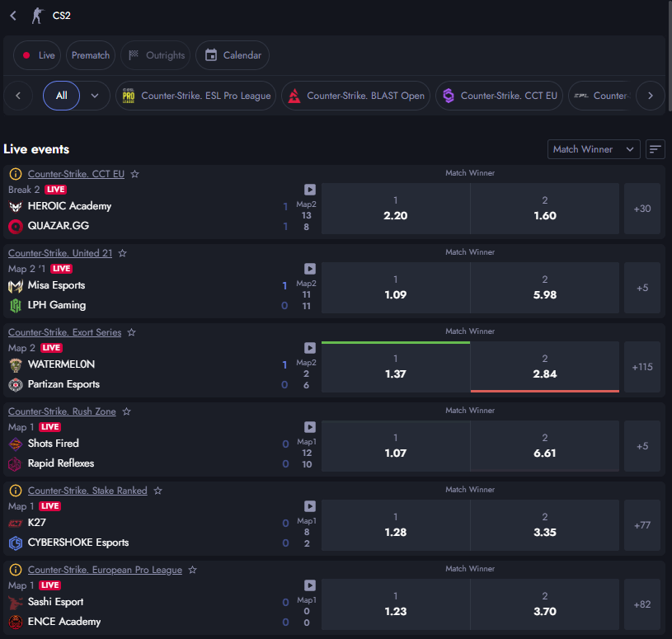The width and height of the screenshot is (672, 639).
Task: Pick Misa Esports odds 1.09
Action: (x=395, y=288)
